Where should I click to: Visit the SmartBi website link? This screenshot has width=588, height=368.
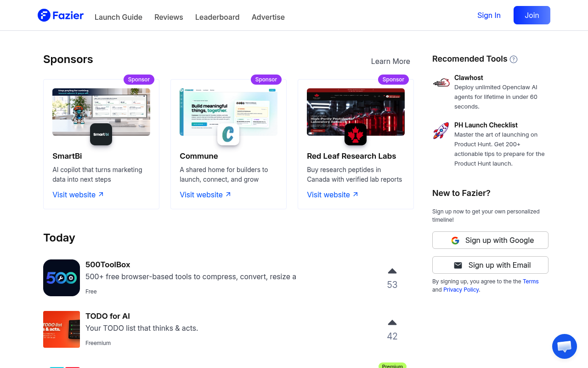(x=78, y=195)
